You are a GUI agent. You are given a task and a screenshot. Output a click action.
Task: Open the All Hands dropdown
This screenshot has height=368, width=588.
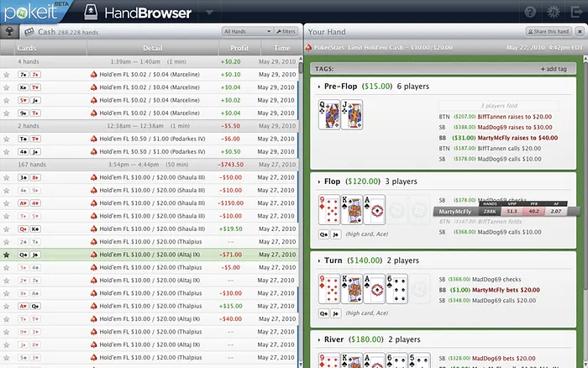click(x=247, y=32)
